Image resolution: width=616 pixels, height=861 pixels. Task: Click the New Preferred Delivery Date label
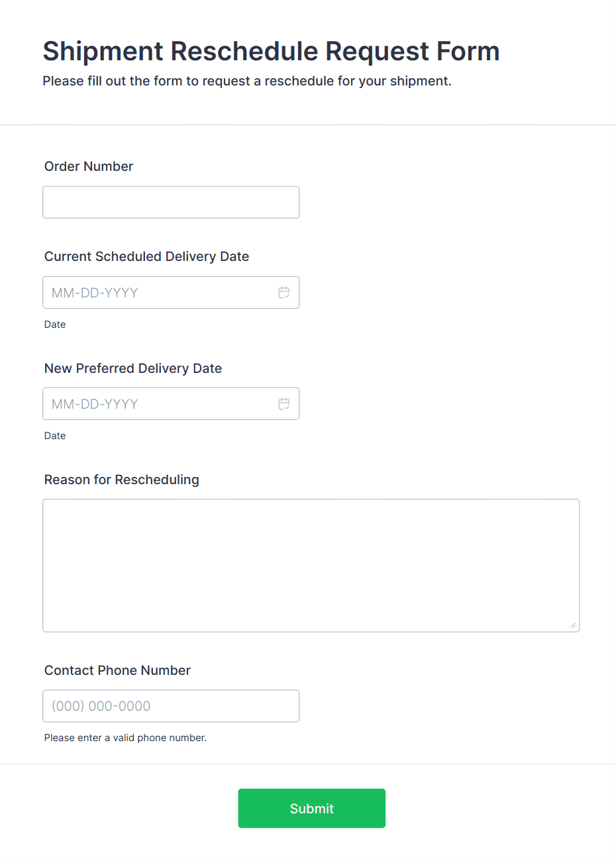pyautogui.click(x=133, y=368)
